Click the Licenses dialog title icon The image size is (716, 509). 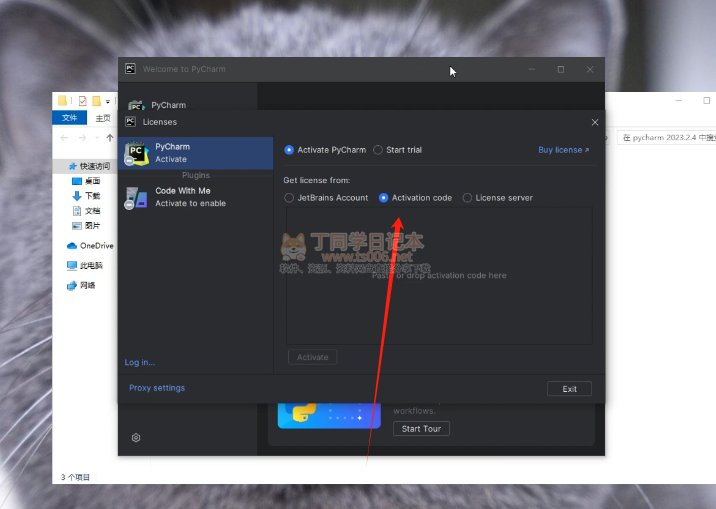(130, 121)
